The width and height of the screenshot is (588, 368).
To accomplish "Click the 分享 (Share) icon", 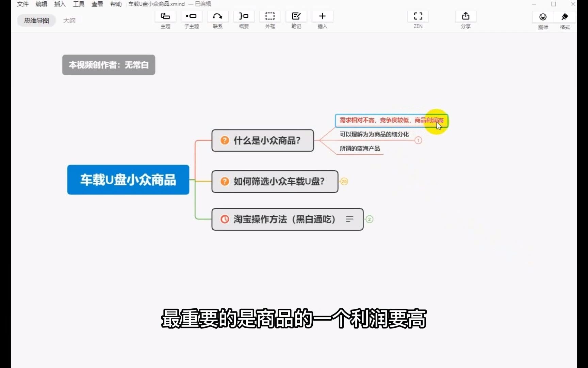I will point(466,16).
